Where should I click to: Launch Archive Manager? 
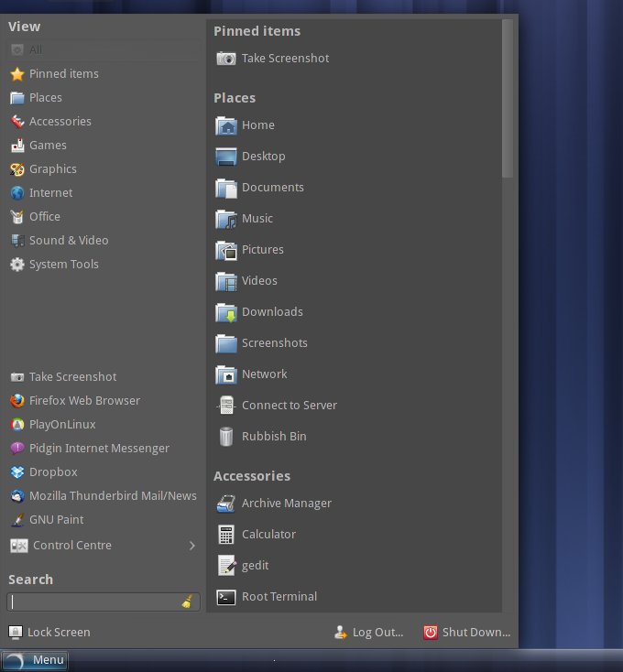(x=286, y=504)
